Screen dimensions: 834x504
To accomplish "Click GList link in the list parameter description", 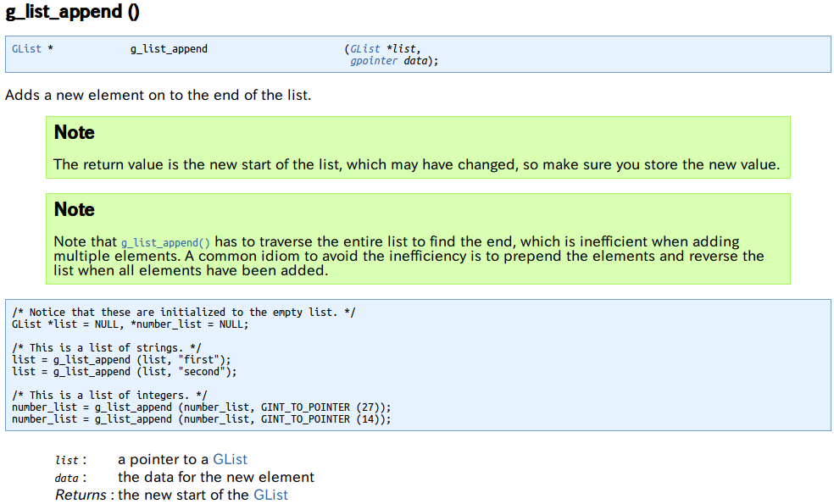I will click(x=230, y=459).
